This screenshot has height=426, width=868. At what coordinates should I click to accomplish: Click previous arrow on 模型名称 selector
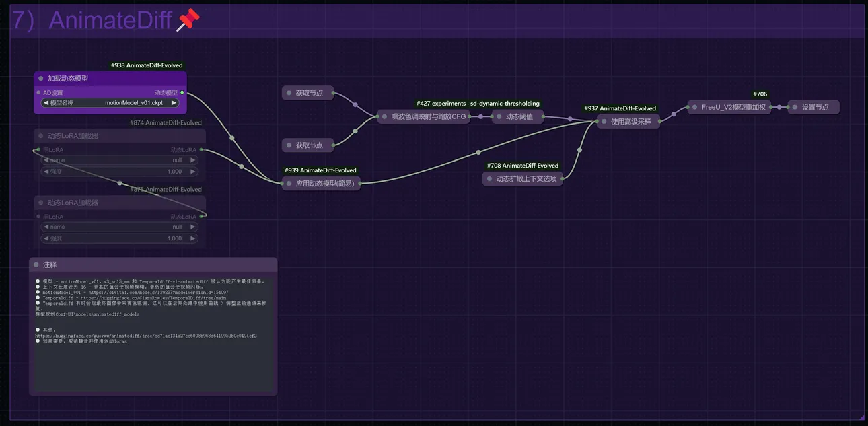coord(46,103)
